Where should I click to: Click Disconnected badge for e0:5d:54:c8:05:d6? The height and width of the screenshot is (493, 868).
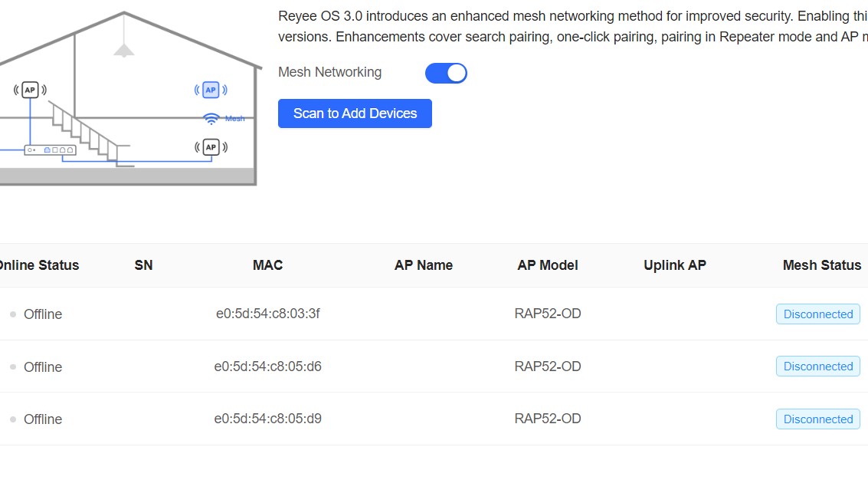[x=817, y=366]
